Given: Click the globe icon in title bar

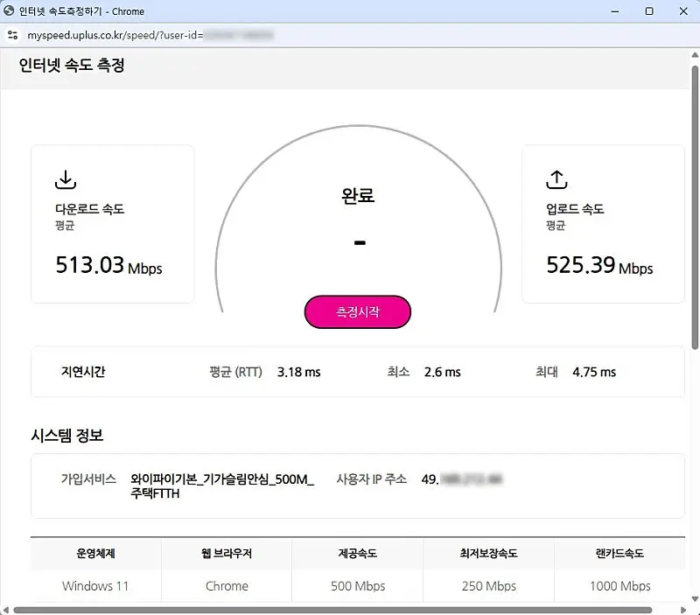Looking at the screenshot, I should (x=9, y=11).
